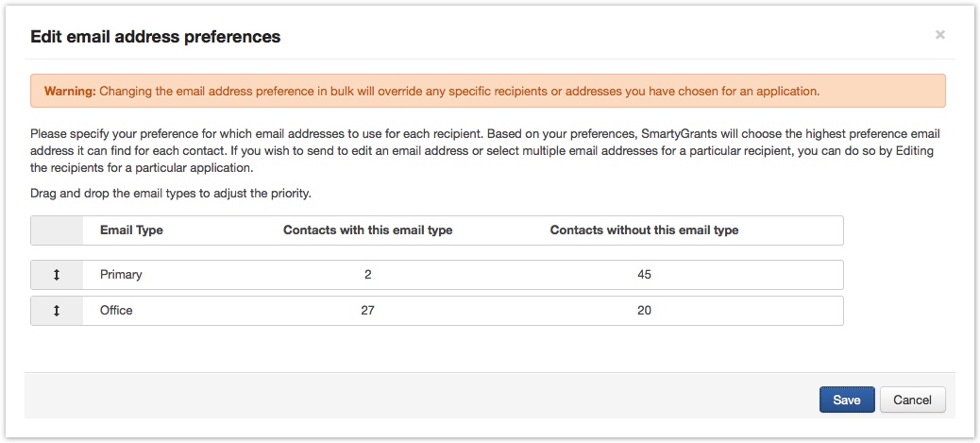Click the 'Contacts without this email type' header
Image resolution: width=980 pixels, height=443 pixels.
[x=644, y=230]
